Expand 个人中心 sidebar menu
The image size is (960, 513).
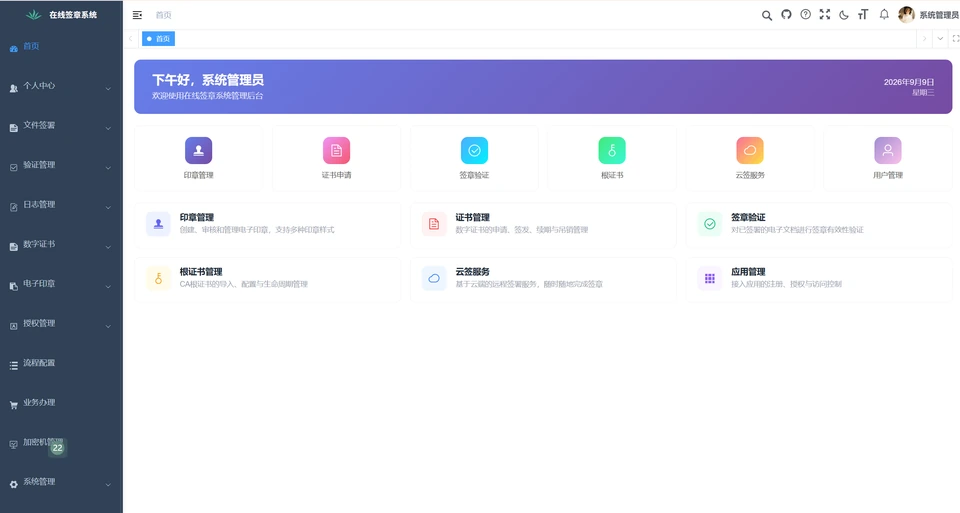61,86
